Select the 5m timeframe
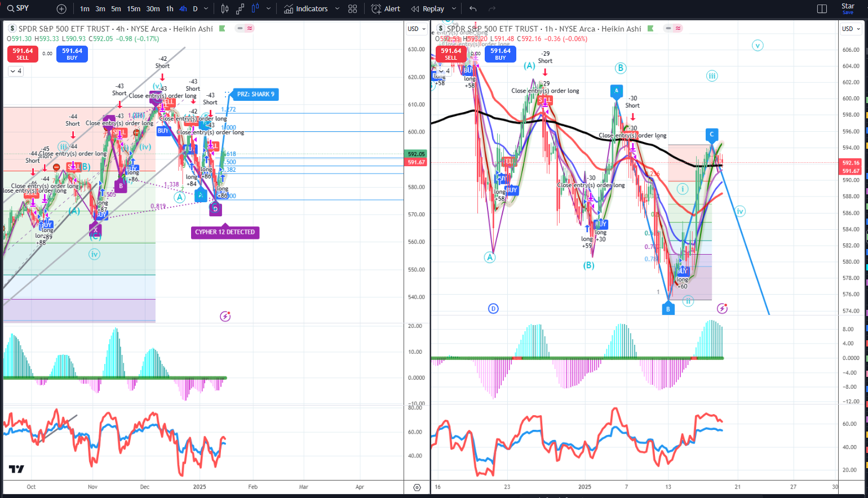Image resolution: width=868 pixels, height=498 pixels. tap(116, 8)
